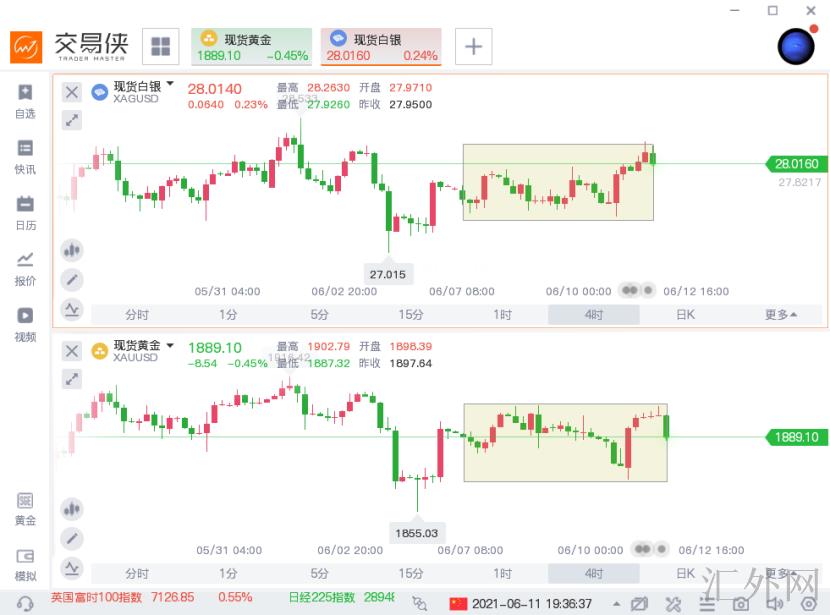Select the drawing pencil tool in silver panel
This screenshot has width=830, height=615.
(72, 279)
